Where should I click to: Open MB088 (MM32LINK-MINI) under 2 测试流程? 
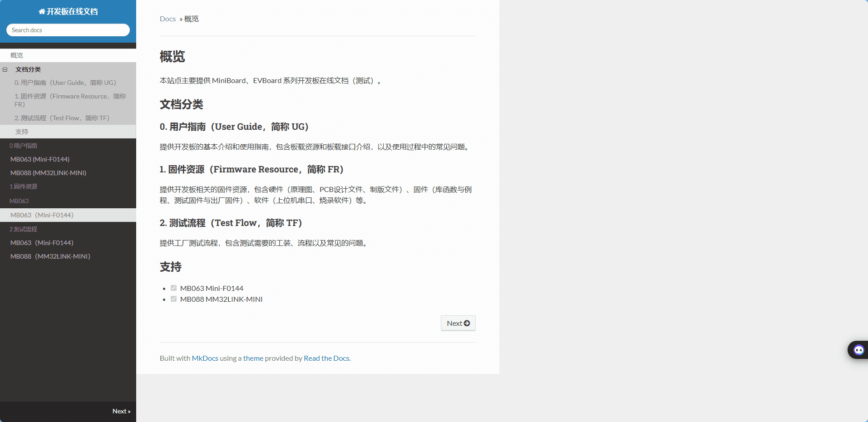pyautogui.click(x=50, y=256)
